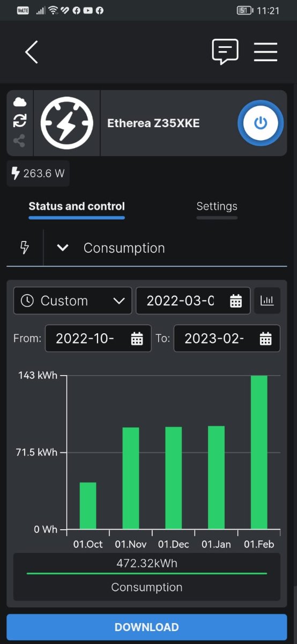
Task: Open the hamburger menu
Action: coord(265,52)
